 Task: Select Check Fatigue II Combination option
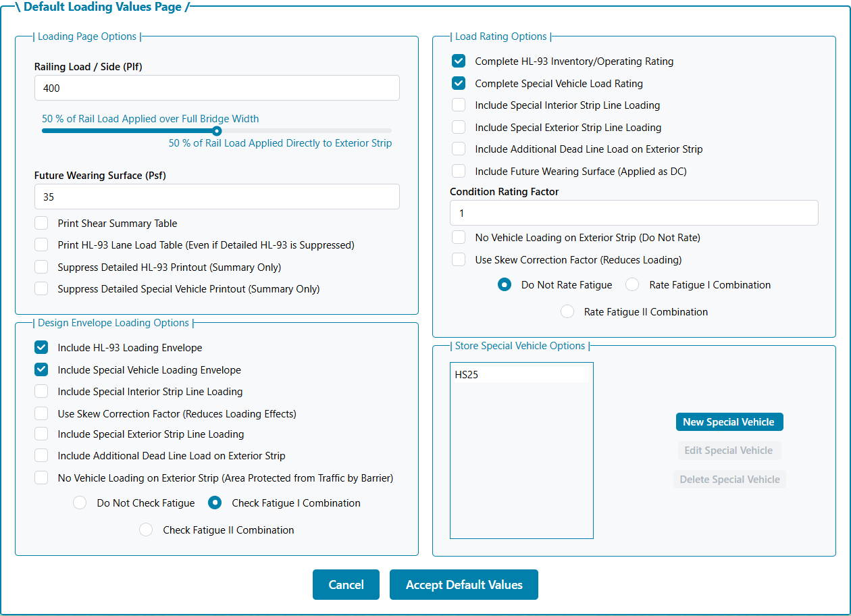click(x=146, y=530)
